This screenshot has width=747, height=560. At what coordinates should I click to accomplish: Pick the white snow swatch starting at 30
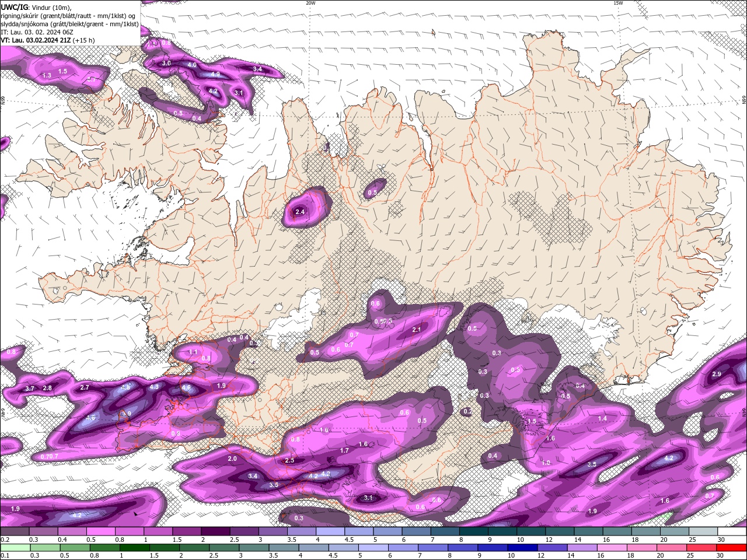(x=732, y=531)
